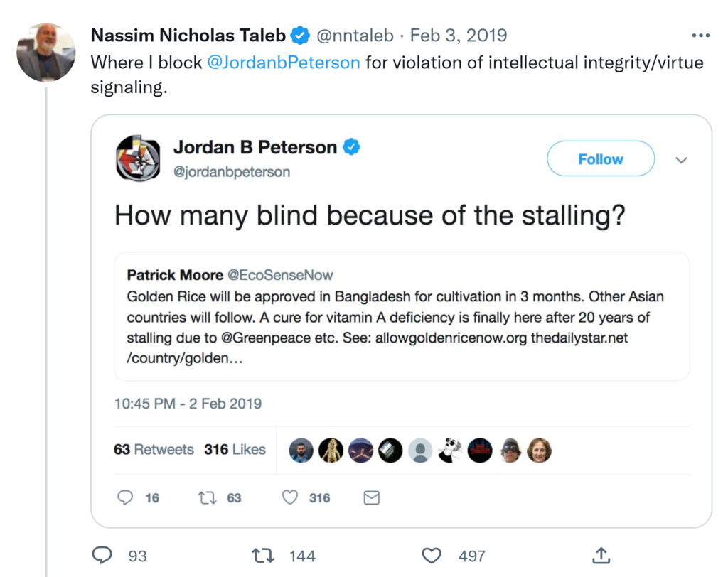Open the @JordanbPeterson mention link

pos(284,63)
